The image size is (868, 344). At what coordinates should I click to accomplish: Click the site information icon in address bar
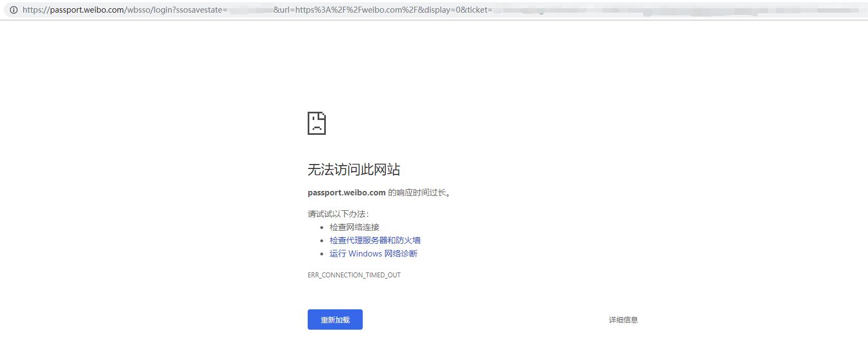(x=14, y=10)
